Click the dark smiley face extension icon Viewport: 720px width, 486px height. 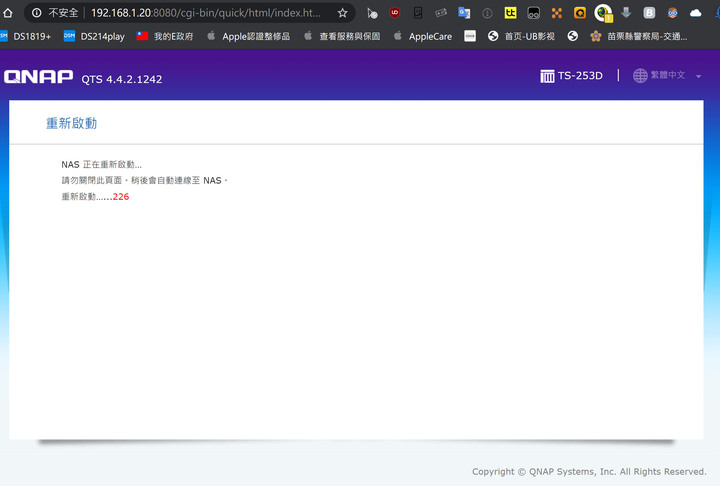(x=417, y=13)
